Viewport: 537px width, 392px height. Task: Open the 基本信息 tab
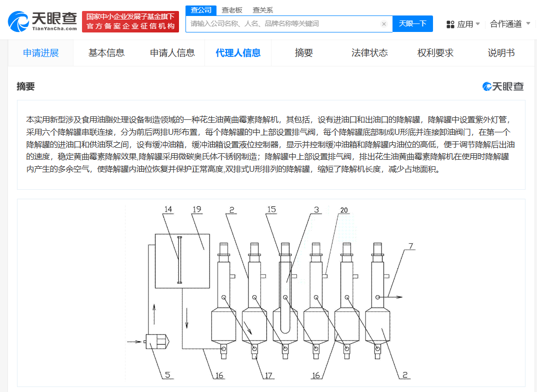click(x=106, y=52)
